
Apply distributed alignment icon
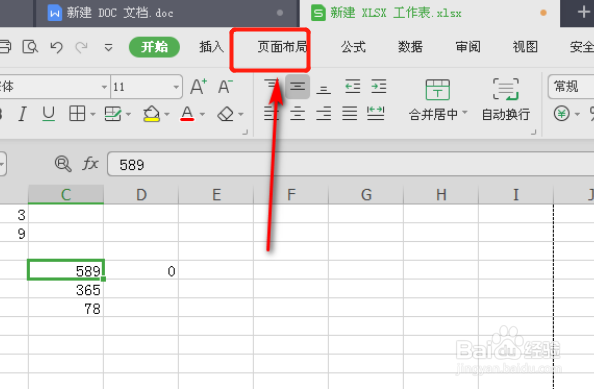click(x=375, y=113)
